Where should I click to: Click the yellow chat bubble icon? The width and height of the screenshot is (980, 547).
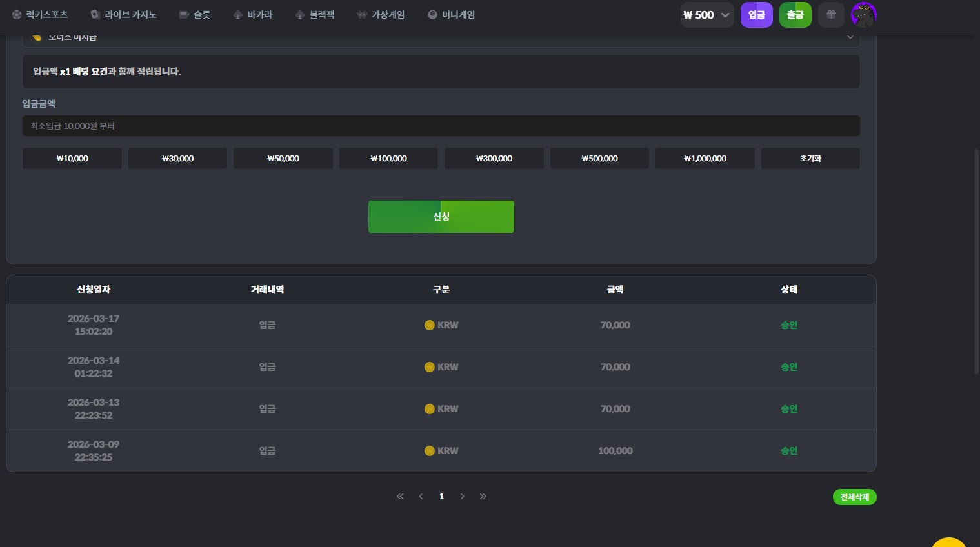(x=948, y=542)
